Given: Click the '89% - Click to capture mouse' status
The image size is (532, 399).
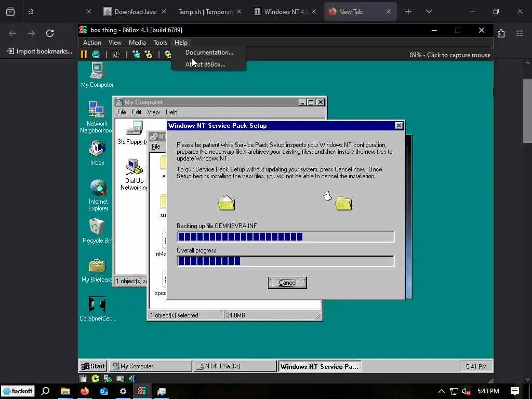Looking at the screenshot, I should tap(450, 55).
